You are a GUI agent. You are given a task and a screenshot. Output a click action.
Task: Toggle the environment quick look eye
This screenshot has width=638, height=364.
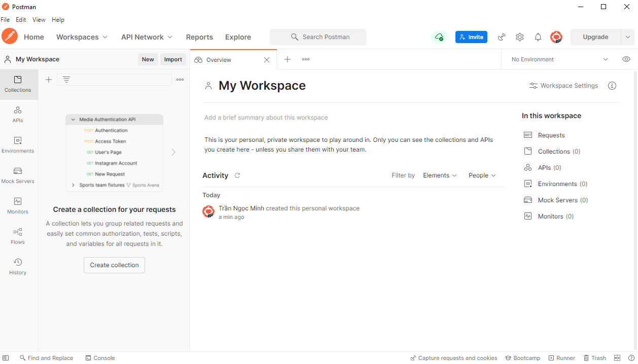point(626,59)
